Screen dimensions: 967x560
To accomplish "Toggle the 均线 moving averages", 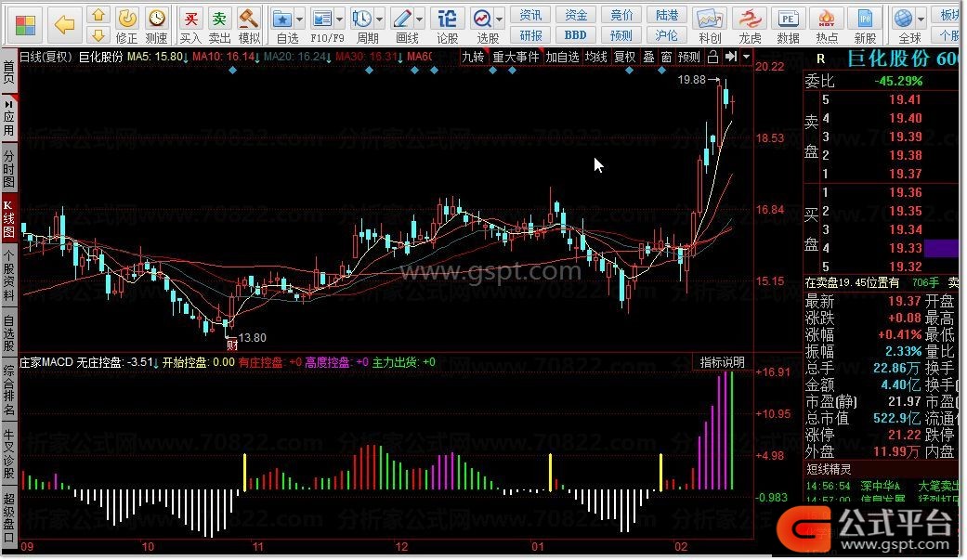I will pyautogui.click(x=595, y=58).
